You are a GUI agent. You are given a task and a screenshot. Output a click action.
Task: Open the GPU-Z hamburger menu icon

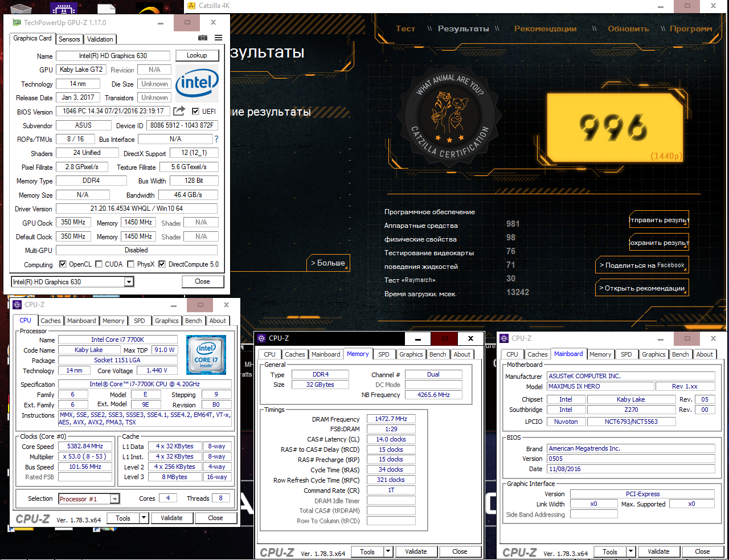click(218, 38)
